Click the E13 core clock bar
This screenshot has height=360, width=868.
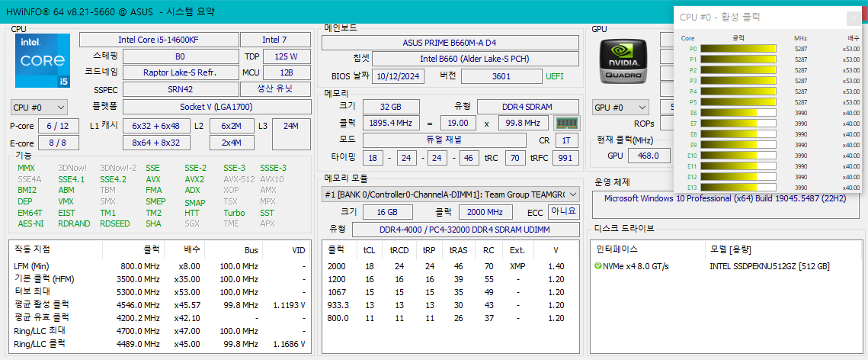[738, 188]
